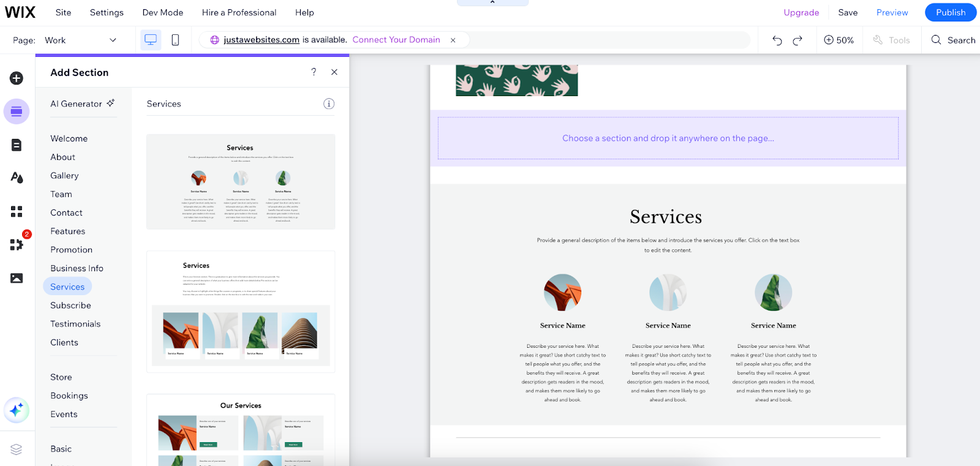Image resolution: width=980 pixels, height=466 pixels.
Task: Click Connect Your Domain link
Action: pos(396,40)
